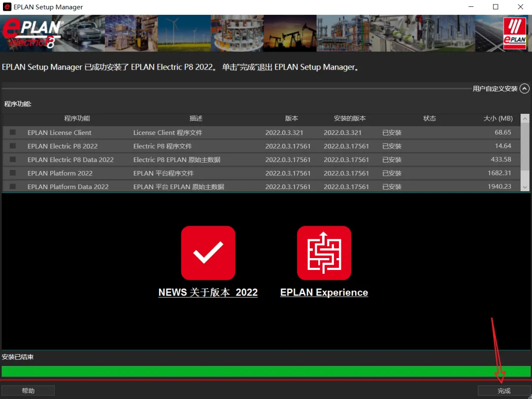532x399 pixels.
Task: Click the EPLAN title bar app icon
Action: tap(6, 7)
